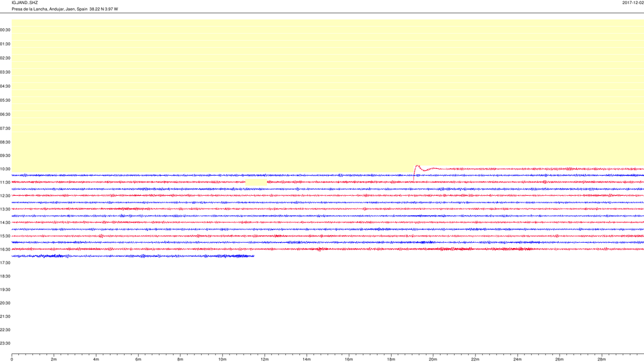This screenshot has height=362, width=644.
Task: Click the 17:30 time label
Action: coord(5,263)
